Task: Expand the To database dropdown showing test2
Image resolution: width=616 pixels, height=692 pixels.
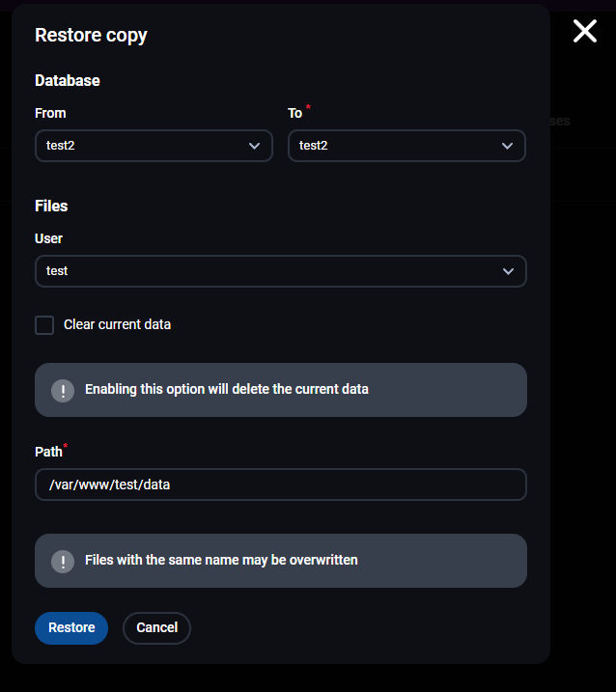Action: [x=396, y=146]
